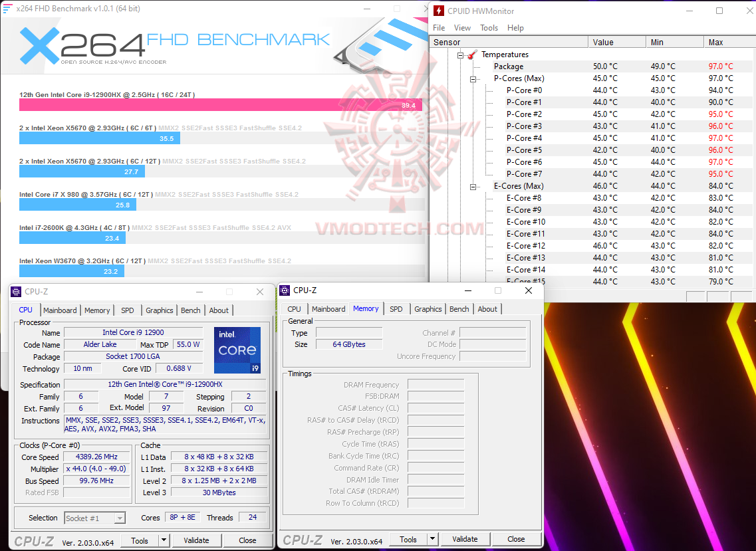This screenshot has height=551, width=756.
Task: Click the Specification 12th Gen i9-12900HX field
Action: [x=165, y=384]
